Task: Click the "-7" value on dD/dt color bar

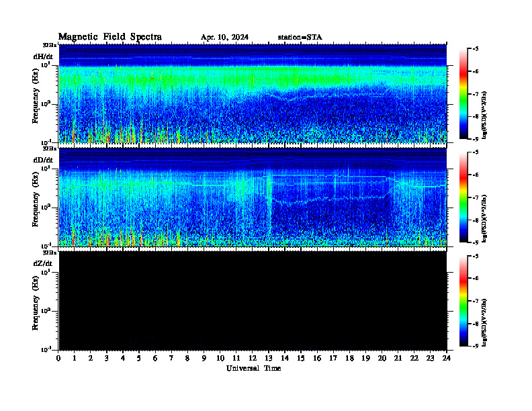Action: coord(476,197)
